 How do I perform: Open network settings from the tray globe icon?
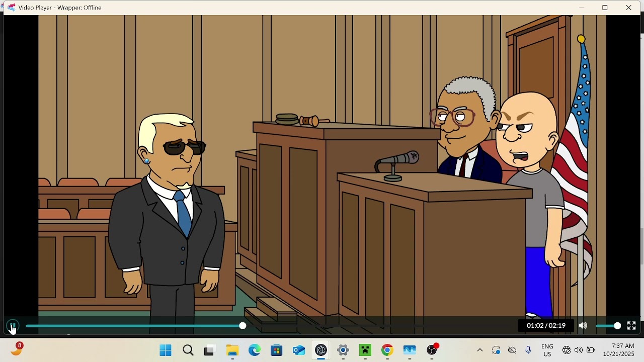point(567,350)
